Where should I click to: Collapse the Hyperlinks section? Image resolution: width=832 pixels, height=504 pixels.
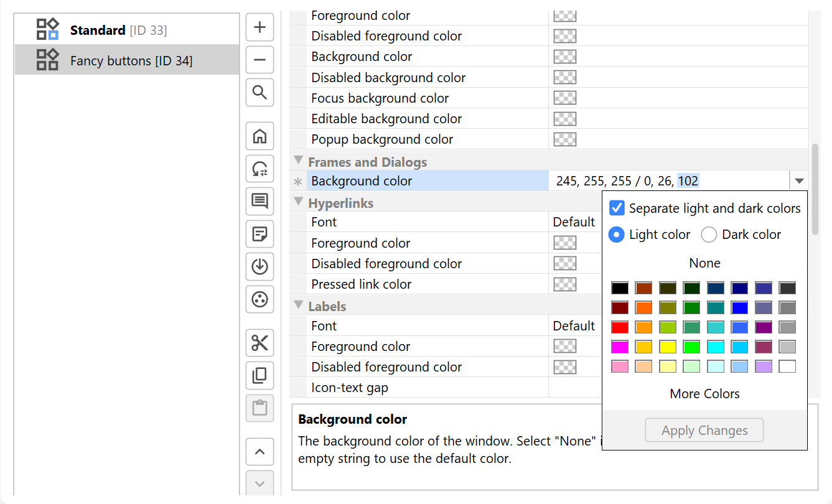click(x=299, y=202)
